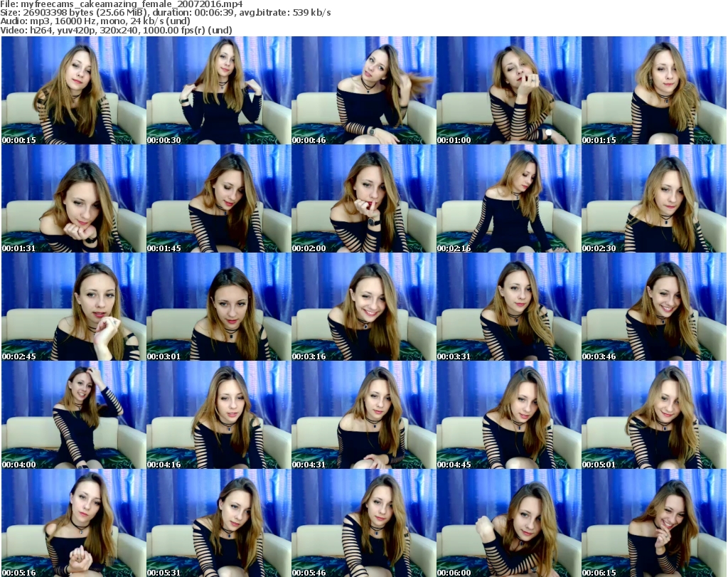Select the thumbnail timestamped 00:03:01
Screen dimensions: 728x577
coord(219,307)
